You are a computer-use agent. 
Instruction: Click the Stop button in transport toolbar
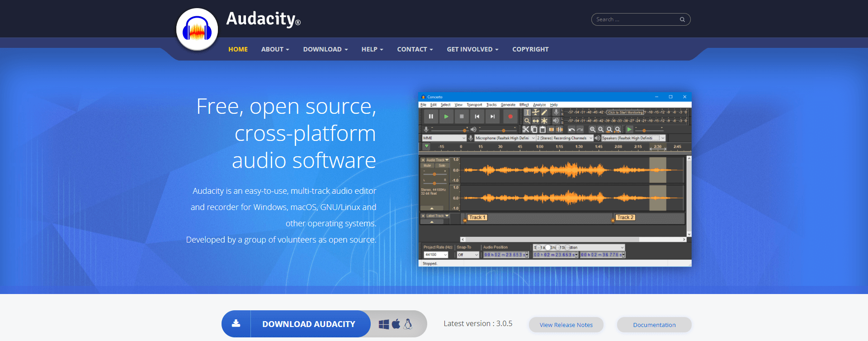point(462,116)
